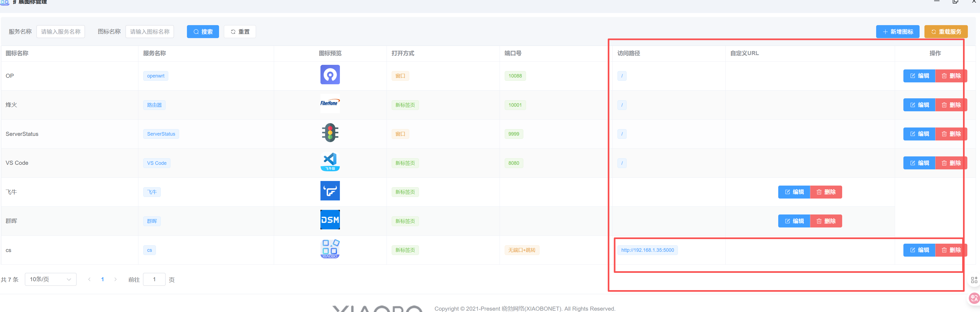
Task: Focus the 服务名称 input field
Action: 61,32
